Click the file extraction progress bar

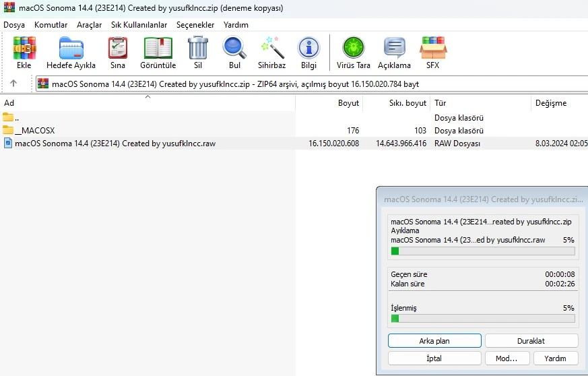point(483,251)
